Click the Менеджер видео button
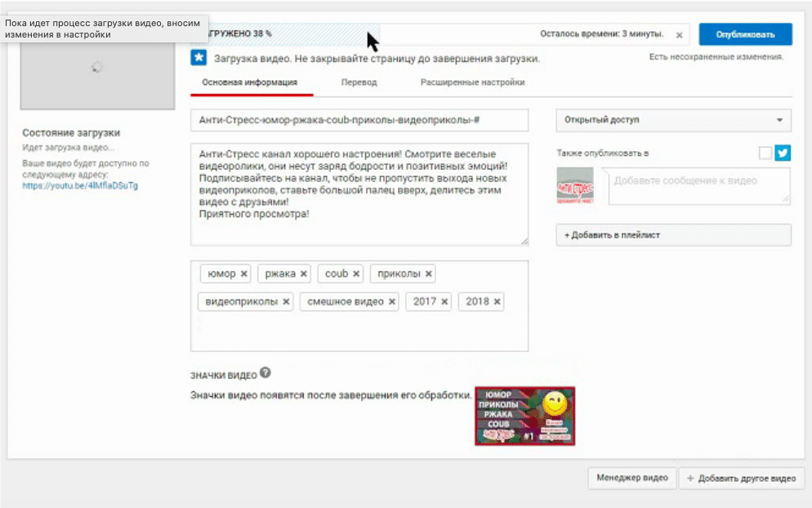Image resolution: width=812 pixels, height=508 pixels. coord(631,478)
